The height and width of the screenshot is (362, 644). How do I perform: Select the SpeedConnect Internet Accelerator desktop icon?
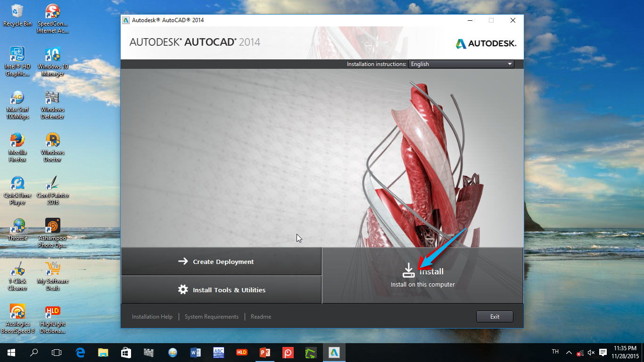click(52, 19)
